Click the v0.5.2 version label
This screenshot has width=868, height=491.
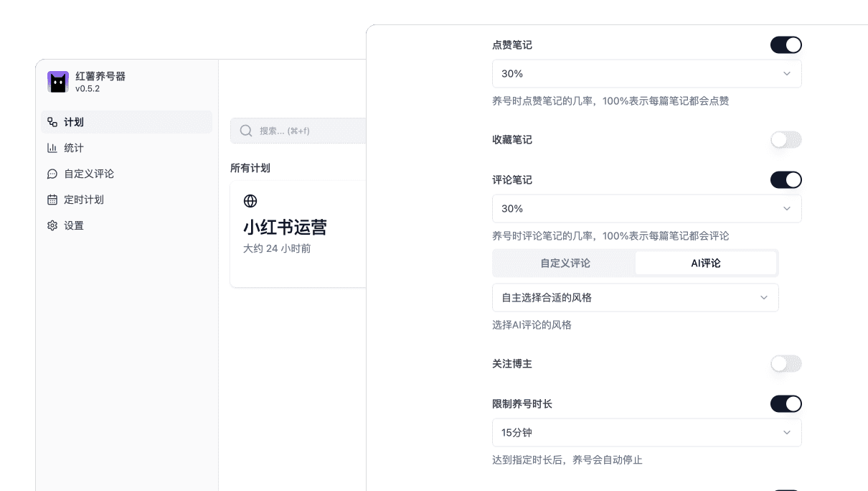point(88,89)
